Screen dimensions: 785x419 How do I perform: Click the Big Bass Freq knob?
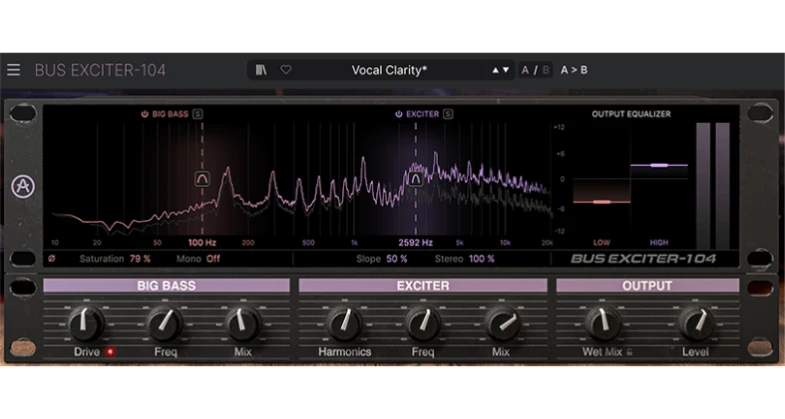click(165, 323)
